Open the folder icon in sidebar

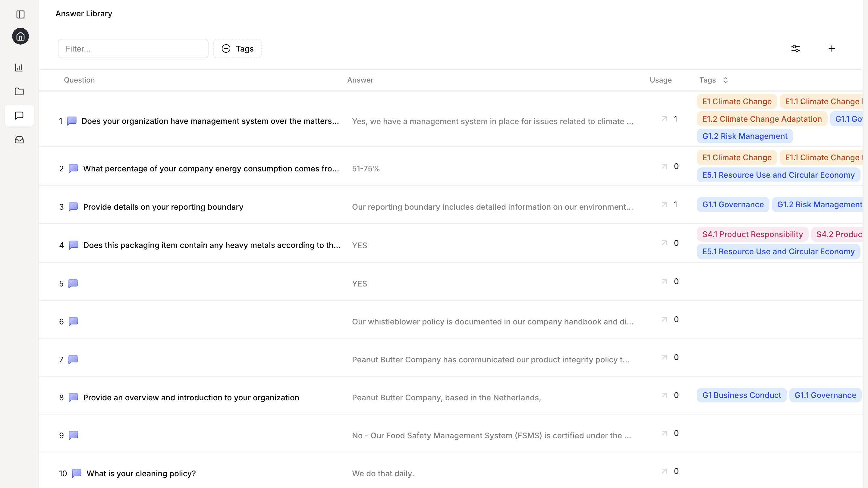pos(19,91)
